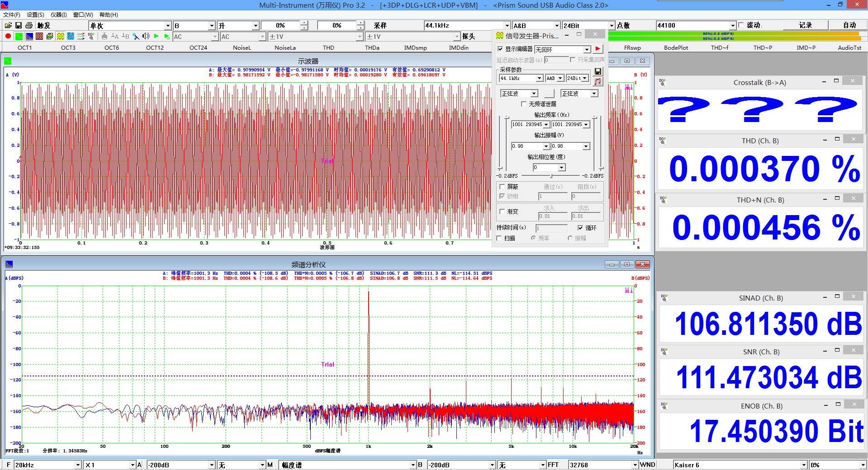This screenshot has width=868, height=470.
Task: Open the Kaiser 6 window dropdown
Action: 804,465
